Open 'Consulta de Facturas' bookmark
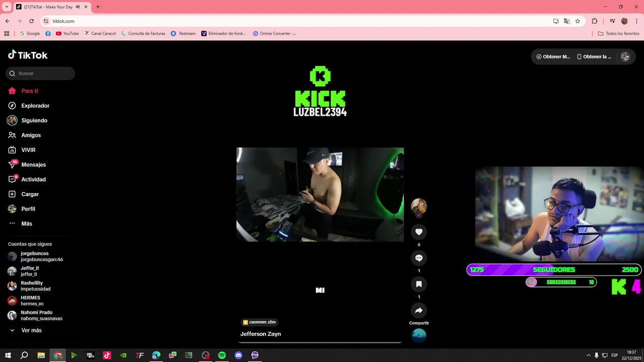The height and width of the screenshot is (362, 644). [143, 34]
